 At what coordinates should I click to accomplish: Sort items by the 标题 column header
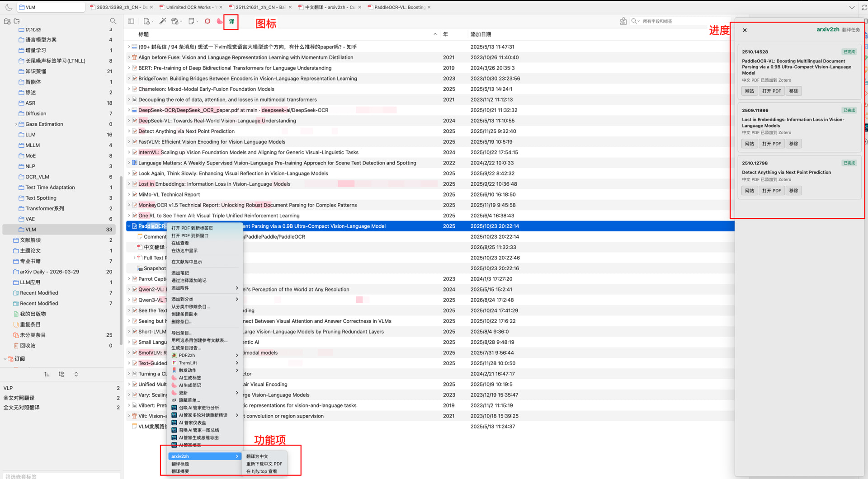282,34
